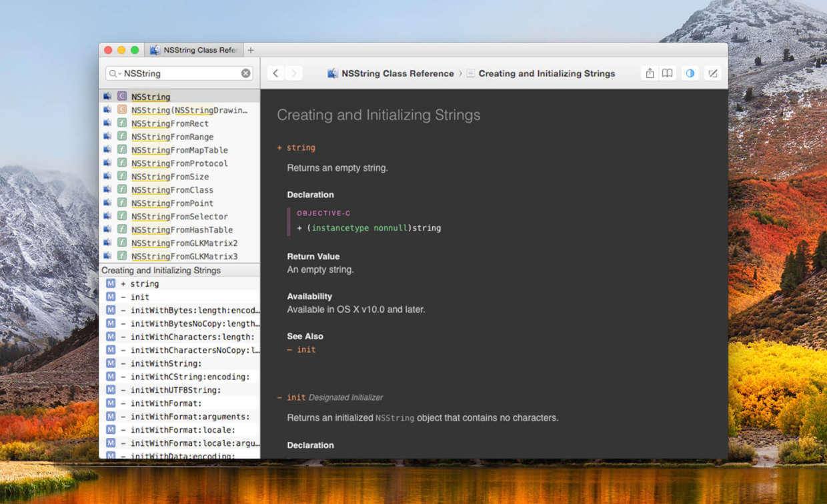Click the M icon beside initWithUTF8String:
The image size is (827, 504).
pyautogui.click(x=111, y=390)
